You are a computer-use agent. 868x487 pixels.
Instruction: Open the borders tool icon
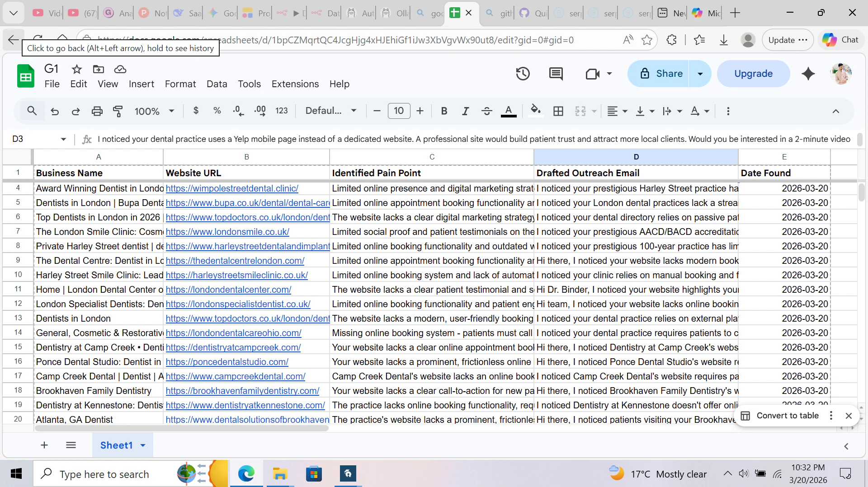pyautogui.click(x=558, y=111)
